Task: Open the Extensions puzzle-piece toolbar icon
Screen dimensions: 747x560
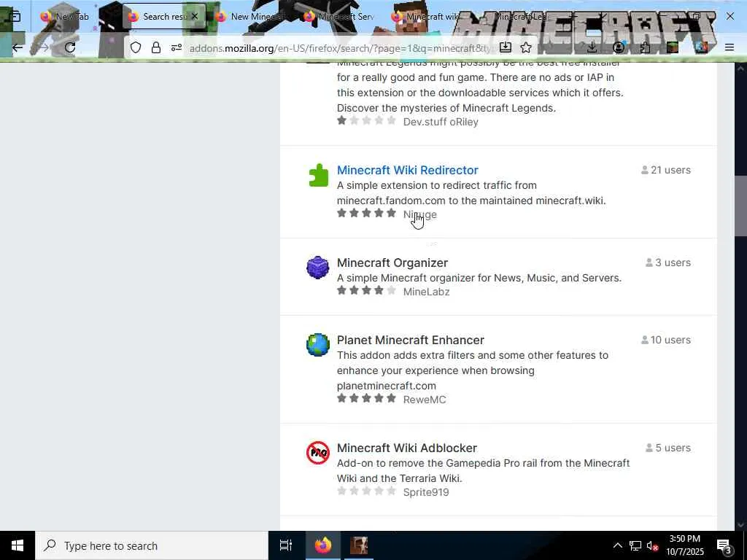Action: click(x=645, y=47)
